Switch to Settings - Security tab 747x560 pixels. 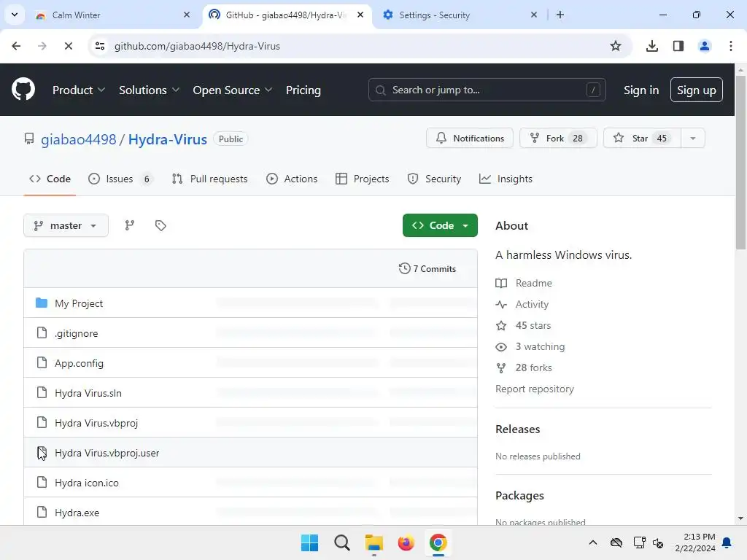coord(460,15)
